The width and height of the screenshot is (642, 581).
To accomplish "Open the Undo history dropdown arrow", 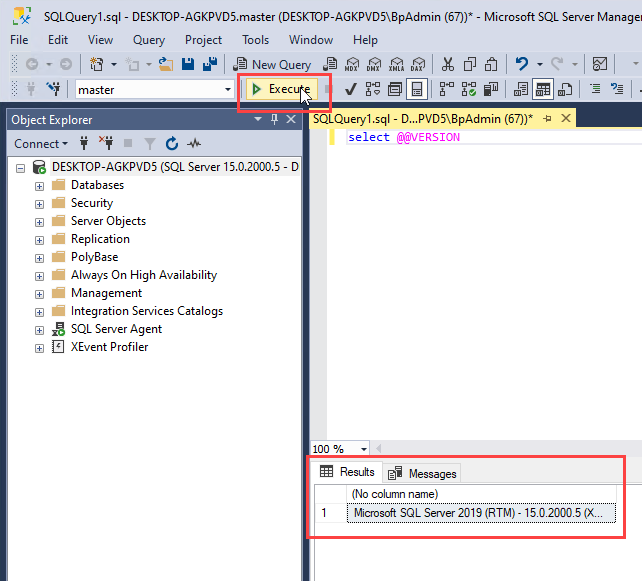I will 540,64.
